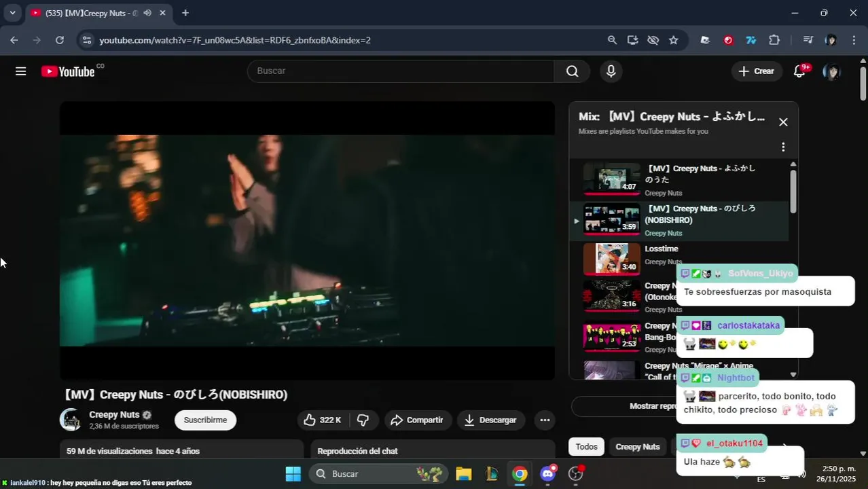Open a new browser tab
Screen dimensions: 868x489
(x=185, y=13)
